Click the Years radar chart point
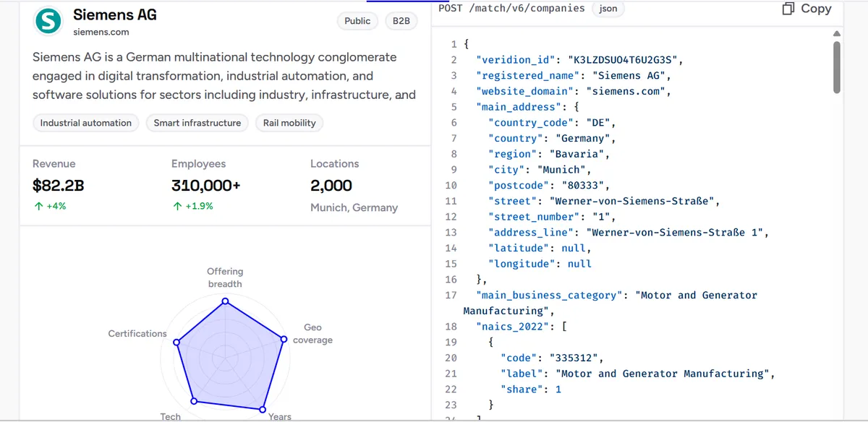868x422 pixels. [262, 410]
